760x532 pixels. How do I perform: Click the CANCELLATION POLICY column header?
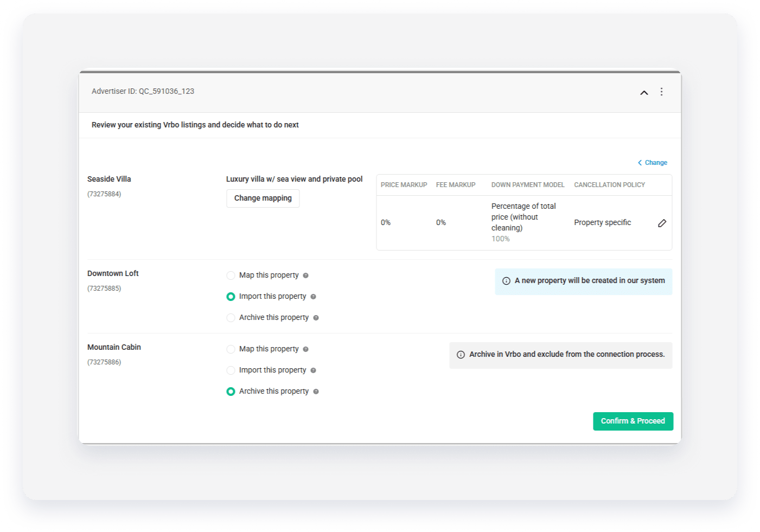(x=610, y=185)
